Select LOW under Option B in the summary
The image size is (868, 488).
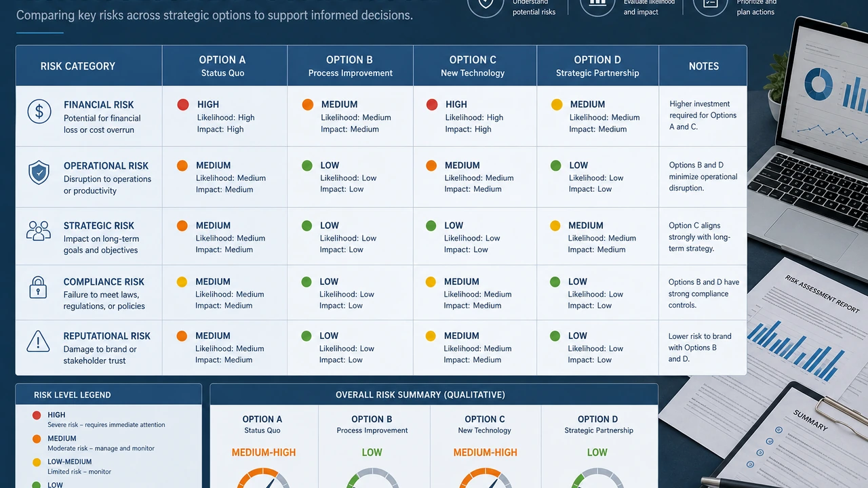(372, 453)
